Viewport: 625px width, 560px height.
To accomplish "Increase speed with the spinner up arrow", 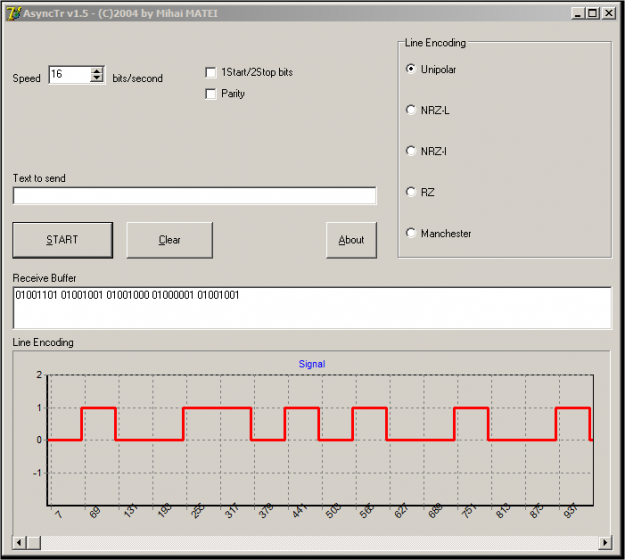I will click(x=96, y=71).
